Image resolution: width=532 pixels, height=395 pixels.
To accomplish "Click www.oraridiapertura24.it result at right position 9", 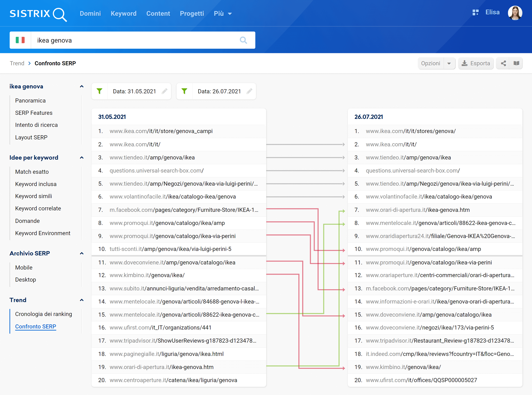I will [440, 236].
